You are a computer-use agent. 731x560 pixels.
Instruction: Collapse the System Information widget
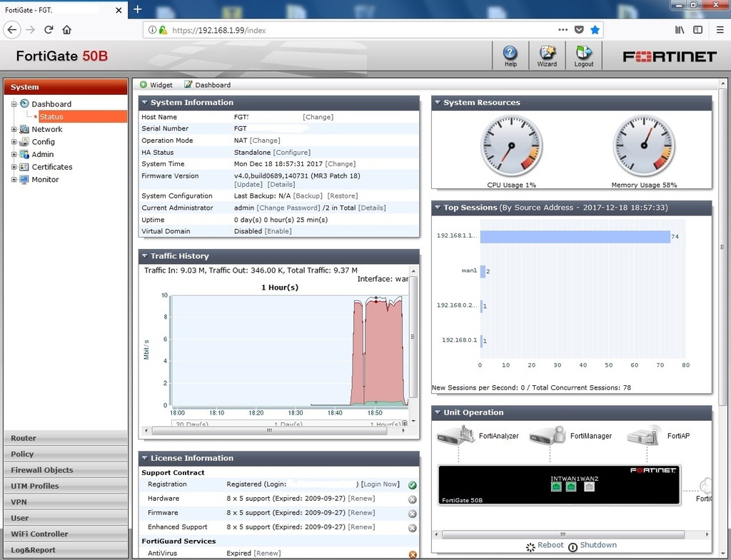point(145,103)
